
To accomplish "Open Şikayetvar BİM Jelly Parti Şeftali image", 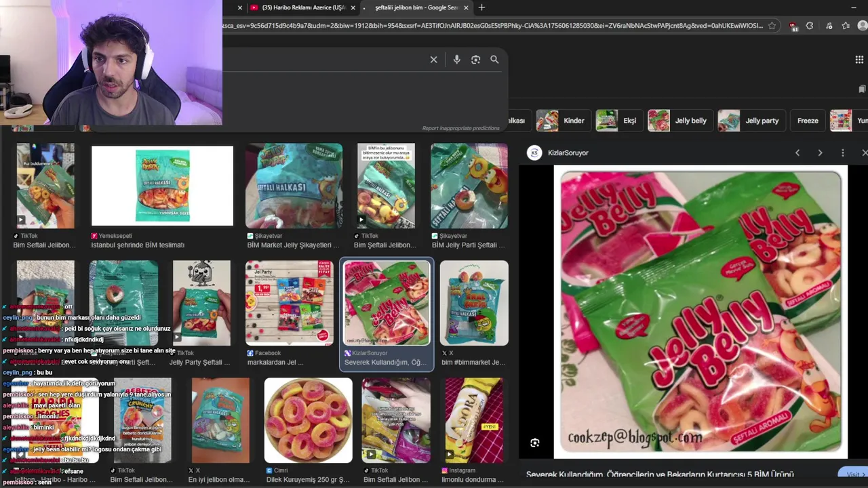I will (469, 186).
